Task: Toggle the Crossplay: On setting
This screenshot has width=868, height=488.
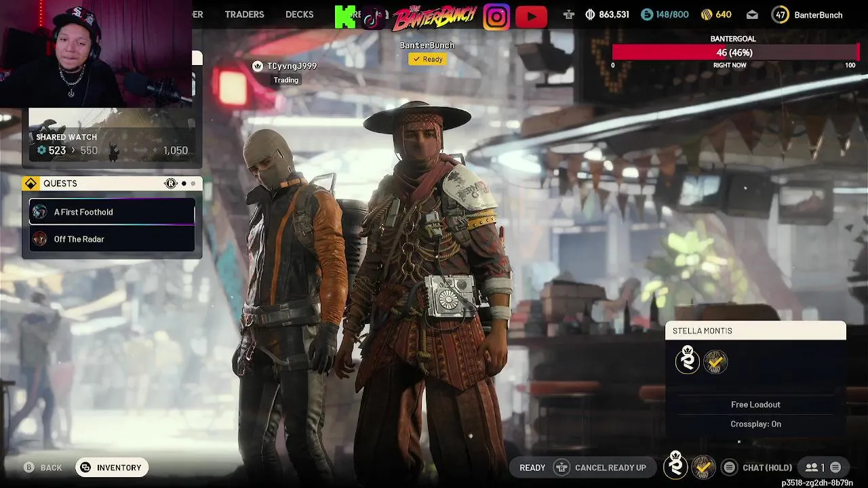Action: pos(755,424)
